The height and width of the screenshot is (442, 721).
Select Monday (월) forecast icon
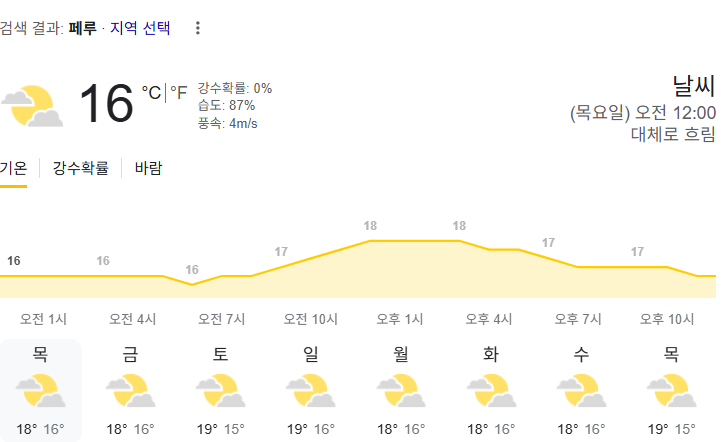401,390
